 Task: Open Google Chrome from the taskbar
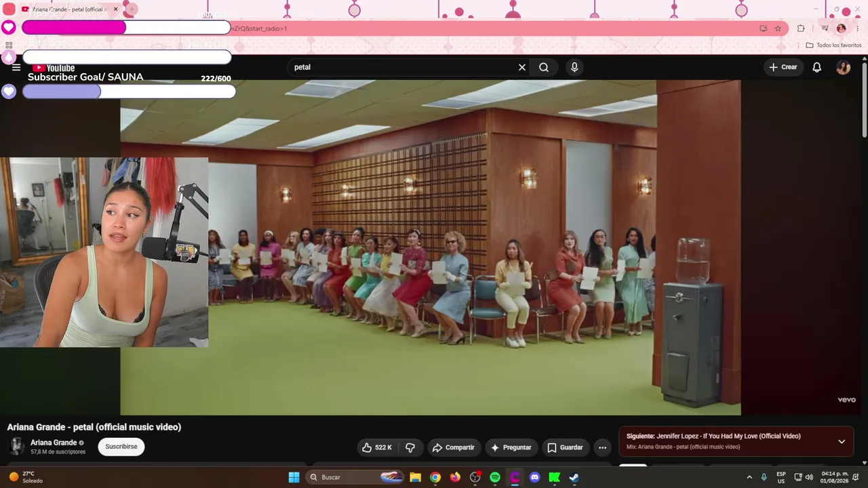click(435, 477)
